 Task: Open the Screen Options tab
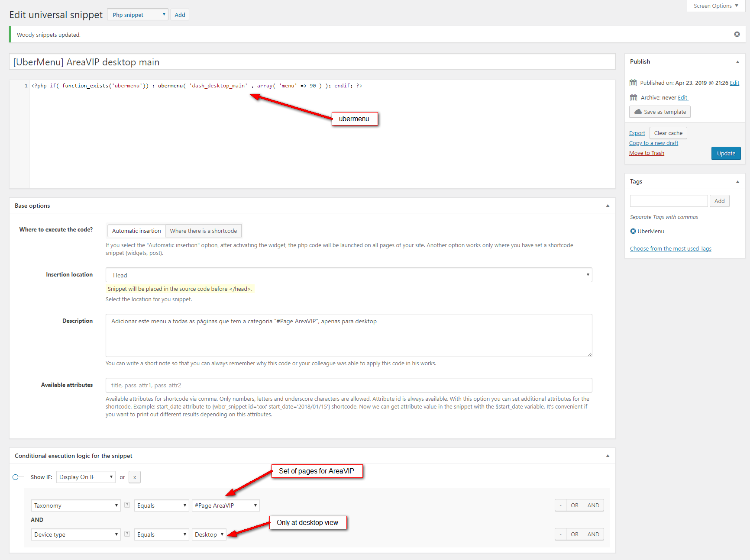715,6
